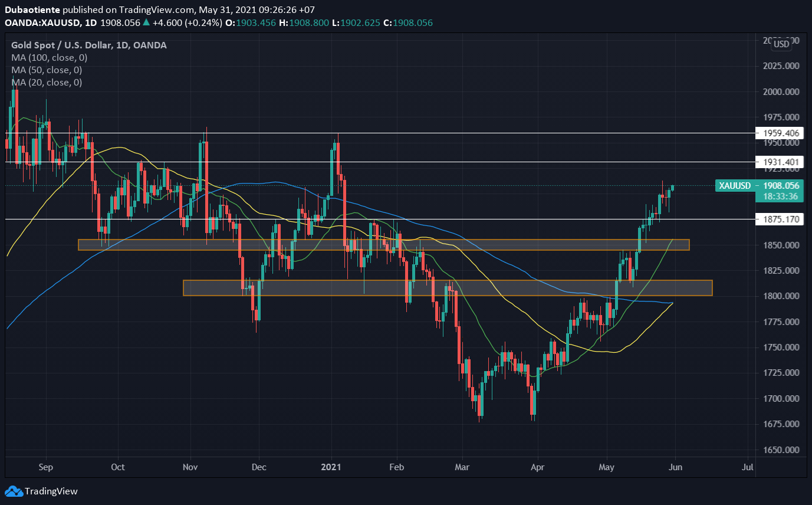This screenshot has width=812, height=505.
Task: Select the MA (20, close, 0) indicator legend
Action: (x=47, y=83)
